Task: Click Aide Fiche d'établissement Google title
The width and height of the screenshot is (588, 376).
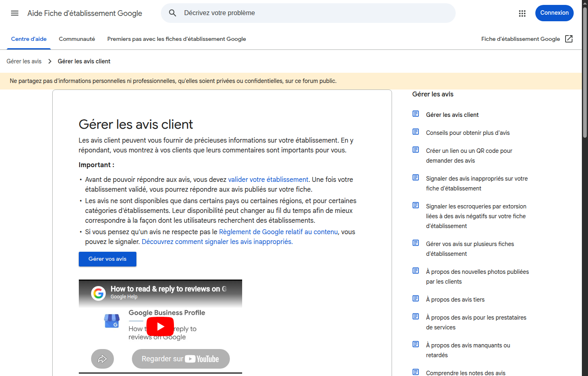Action: tap(85, 13)
